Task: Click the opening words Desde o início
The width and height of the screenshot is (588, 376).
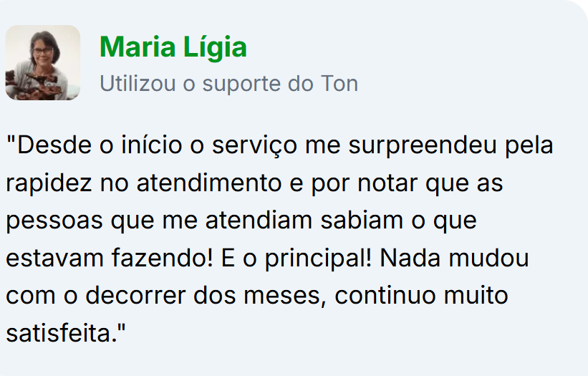Action: pos(100,145)
